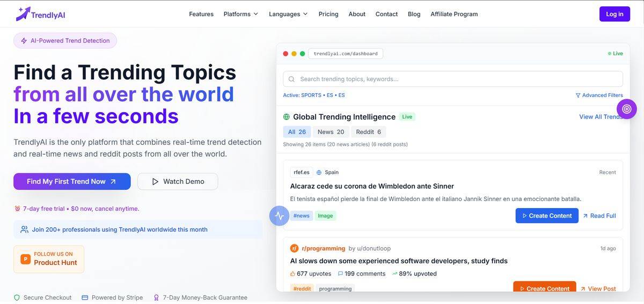Click the green Live badge next to Global Trending

[407, 117]
